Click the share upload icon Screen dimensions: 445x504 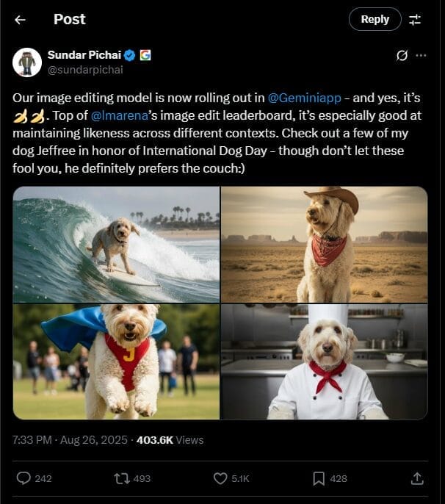[417, 478]
